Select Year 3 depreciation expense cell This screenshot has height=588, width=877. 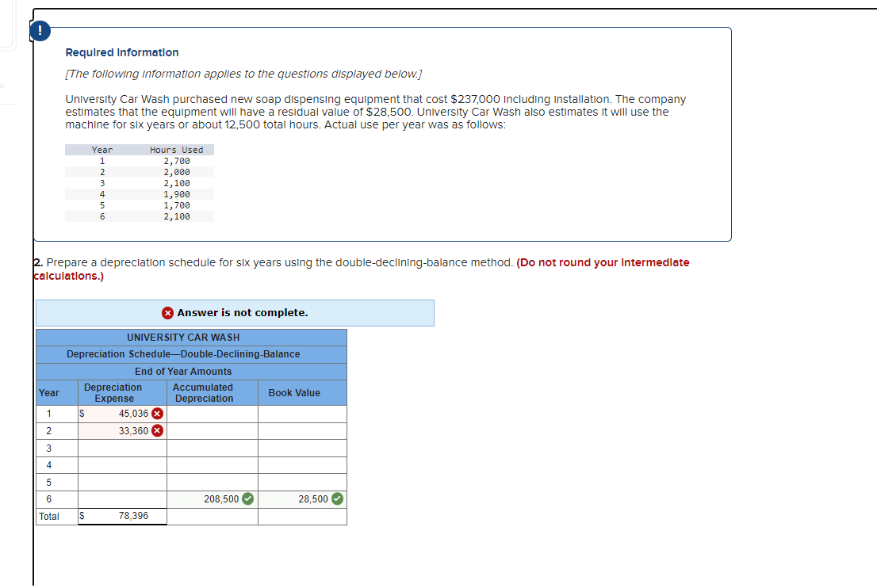coord(122,449)
